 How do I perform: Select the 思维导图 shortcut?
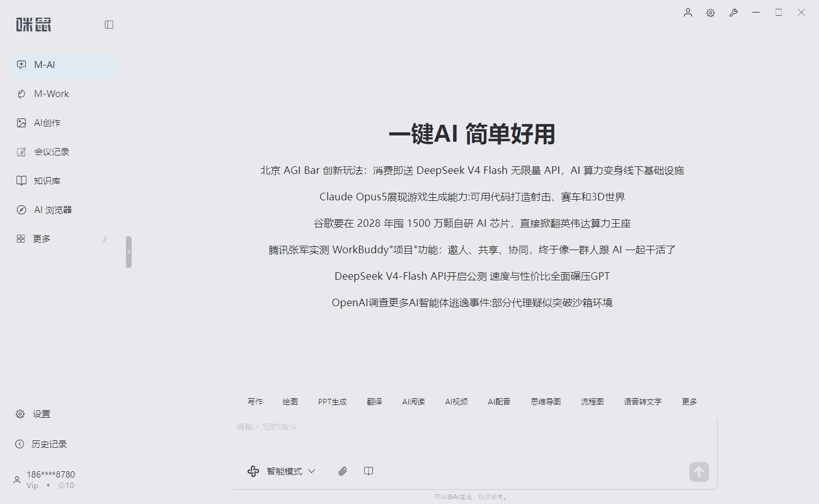546,401
